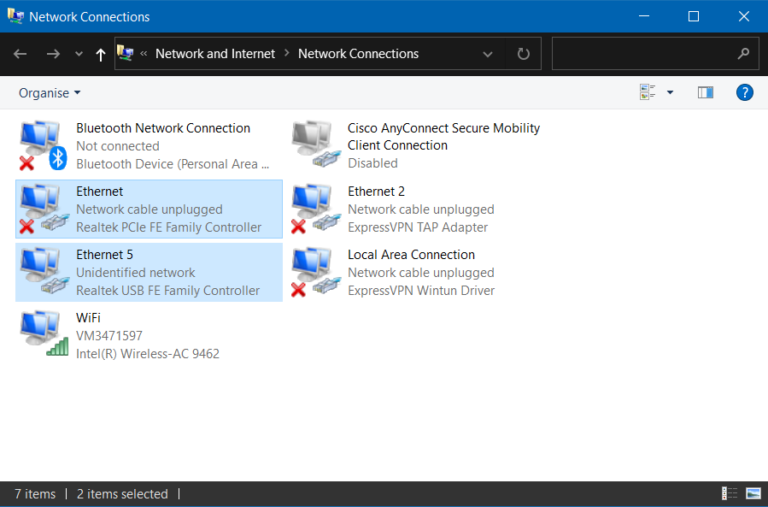The image size is (768, 507).
Task: Open the Organise dropdown menu
Action: pyautogui.click(x=49, y=93)
